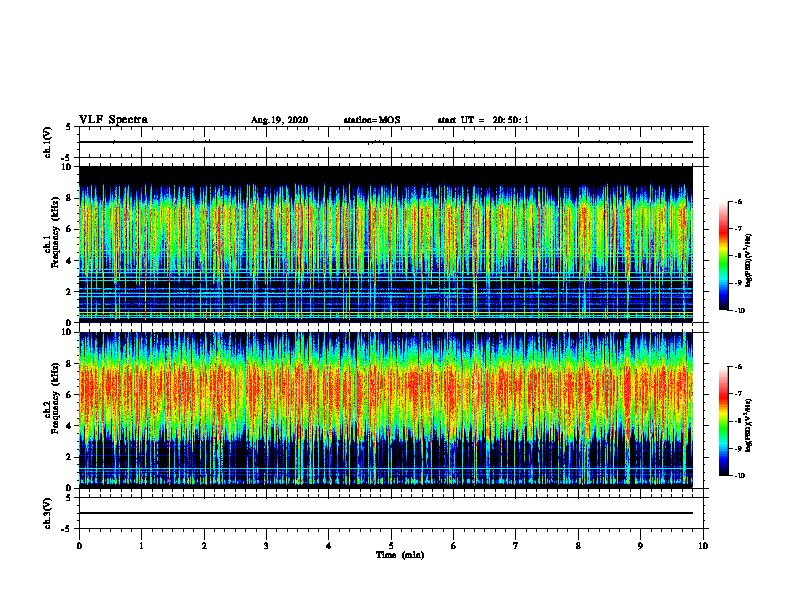
Task: Click inside the ch.1 spectrogram panel
Action: coord(386,244)
